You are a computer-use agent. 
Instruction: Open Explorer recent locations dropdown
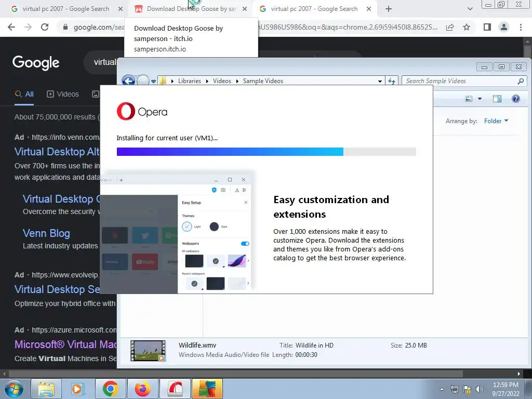[x=153, y=82]
